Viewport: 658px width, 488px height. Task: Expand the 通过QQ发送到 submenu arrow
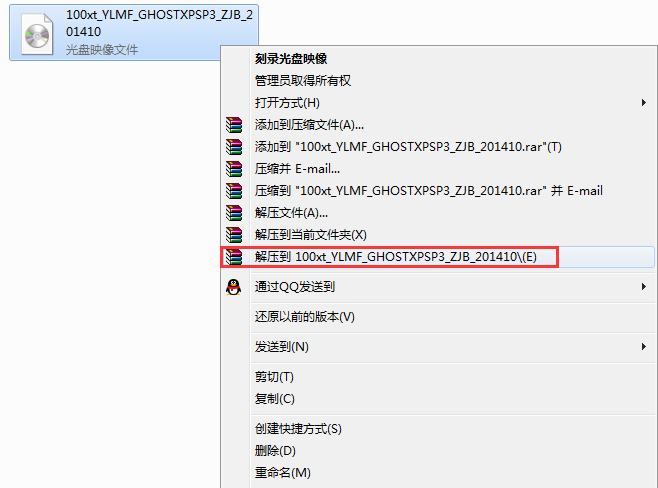tap(644, 287)
